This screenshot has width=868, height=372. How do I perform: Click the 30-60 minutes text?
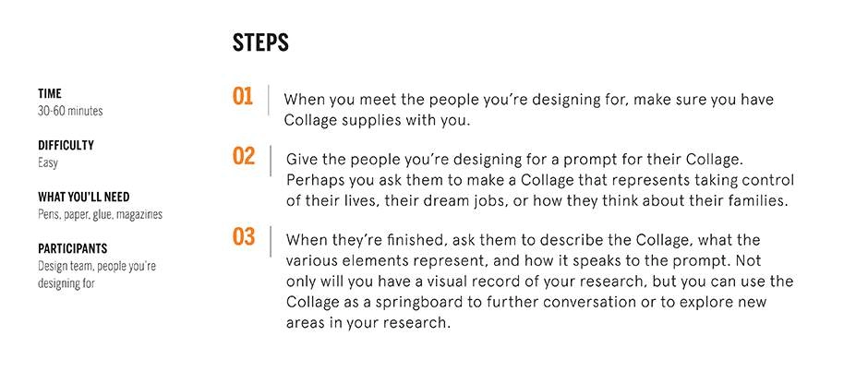coord(70,111)
